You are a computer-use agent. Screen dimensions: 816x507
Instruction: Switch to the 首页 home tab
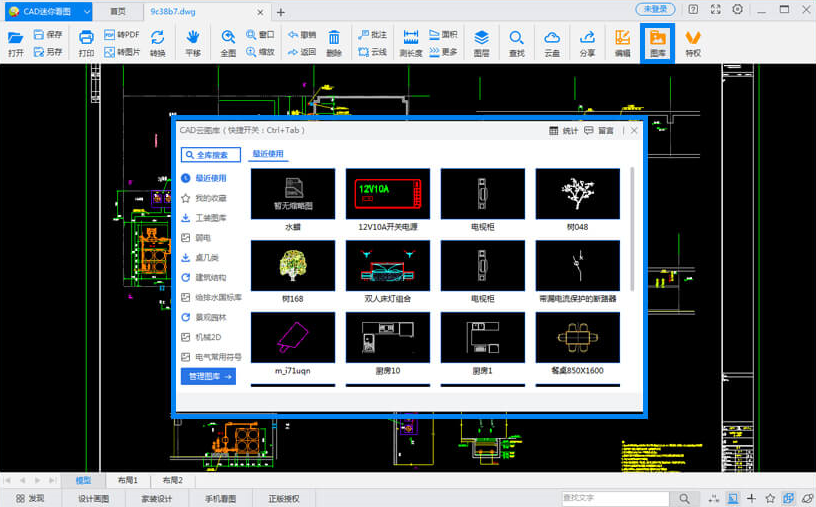pyautogui.click(x=118, y=11)
